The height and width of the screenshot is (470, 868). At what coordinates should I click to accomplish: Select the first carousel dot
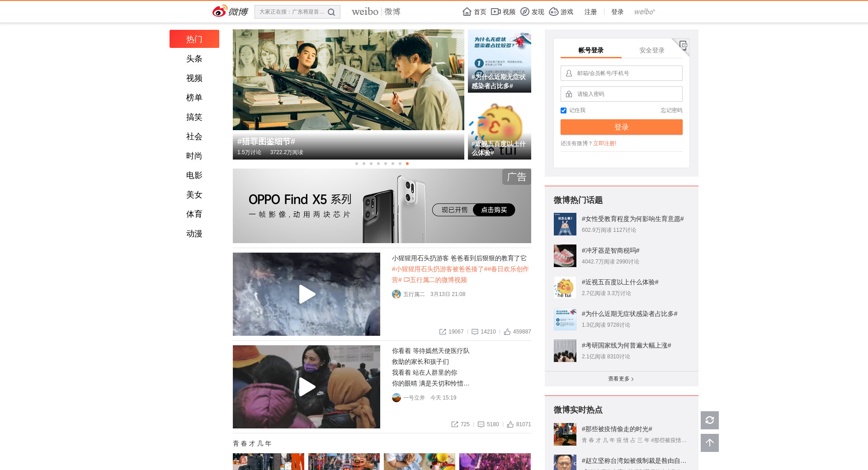click(x=357, y=164)
